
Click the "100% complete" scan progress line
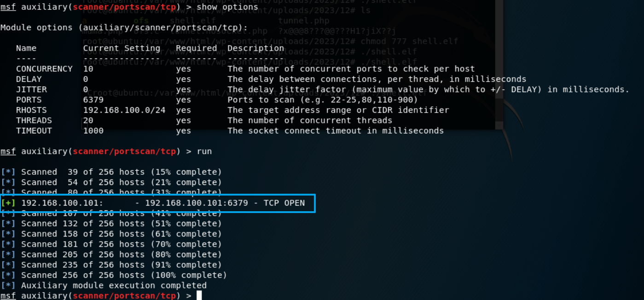pyautogui.click(x=124, y=275)
